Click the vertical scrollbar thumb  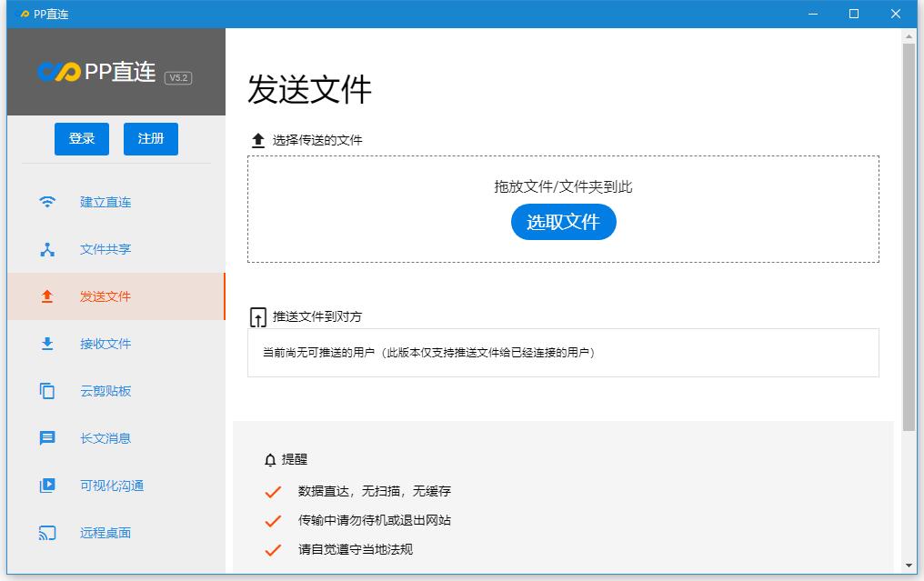coord(909,237)
